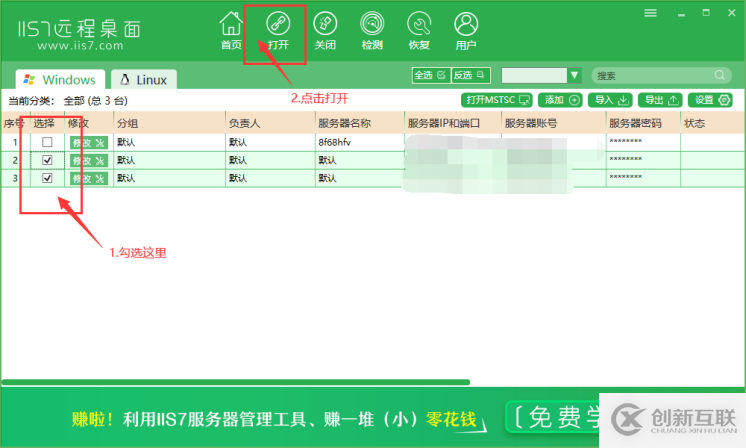746x448 pixels.
Task: Click the 服务器密码 column header
Action: pyautogui.click(x=643, y=123)
